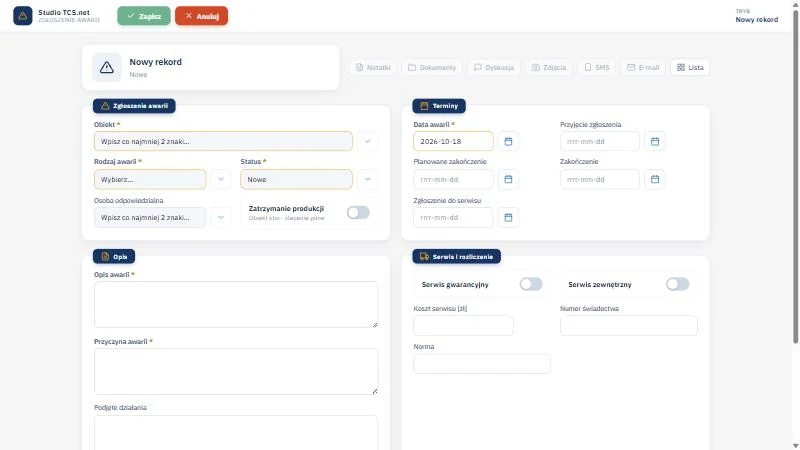This screenshot has height=450, width=800.
Task: Click the Podjęte działania text area
Action: tap(236, 433)
